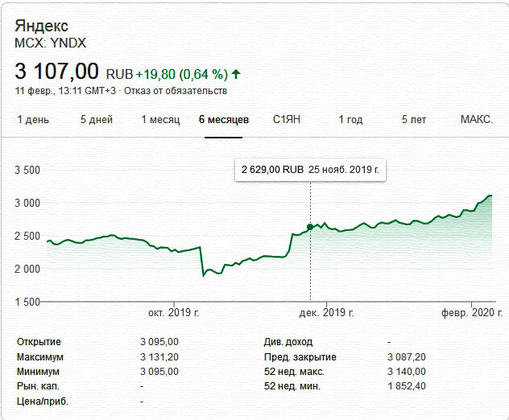This screenshot has height=420, width=509.
Task: Click the '1 500' y-axis label
Action: 27,302
